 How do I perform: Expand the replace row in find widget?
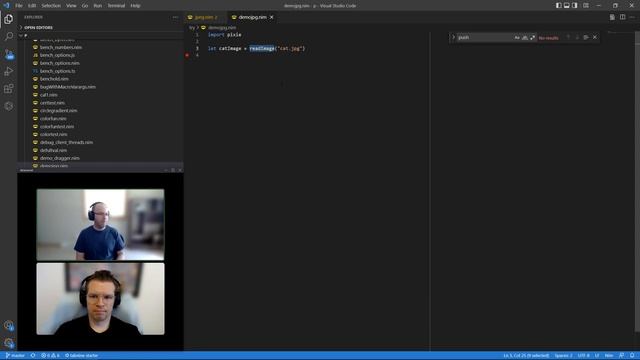pos(453,38)
